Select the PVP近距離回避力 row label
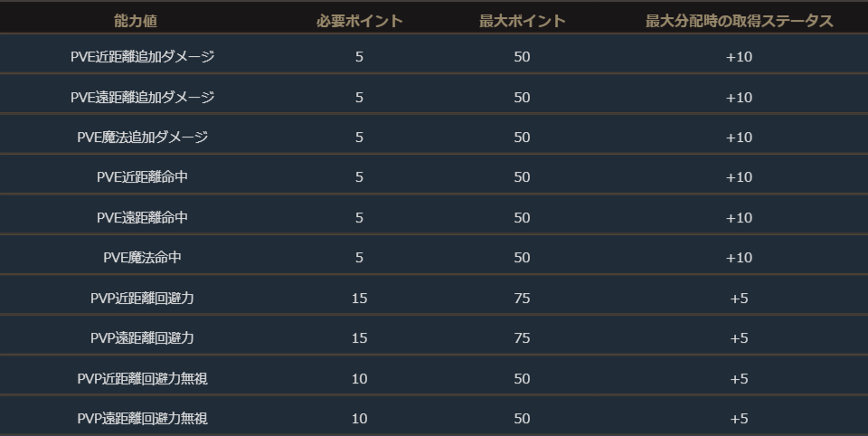 tap(142, 299)
